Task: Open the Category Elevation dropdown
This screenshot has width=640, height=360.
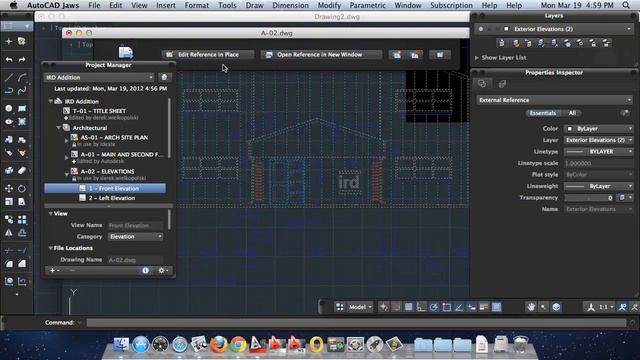Action: 135,236
